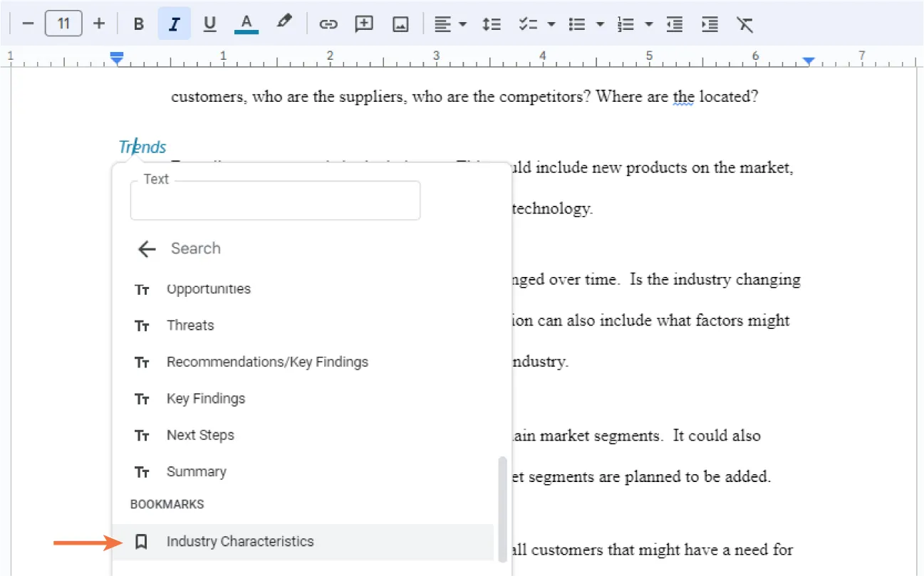Add a comment

pos(364,23)
